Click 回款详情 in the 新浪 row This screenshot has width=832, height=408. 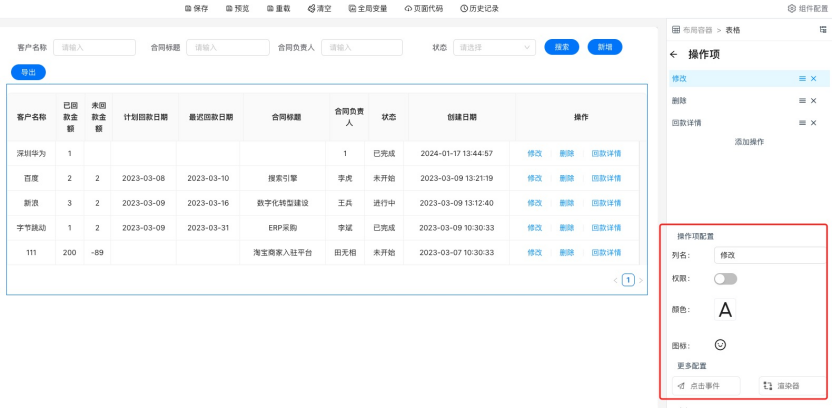pyautogui.click(x=606, y=203)
